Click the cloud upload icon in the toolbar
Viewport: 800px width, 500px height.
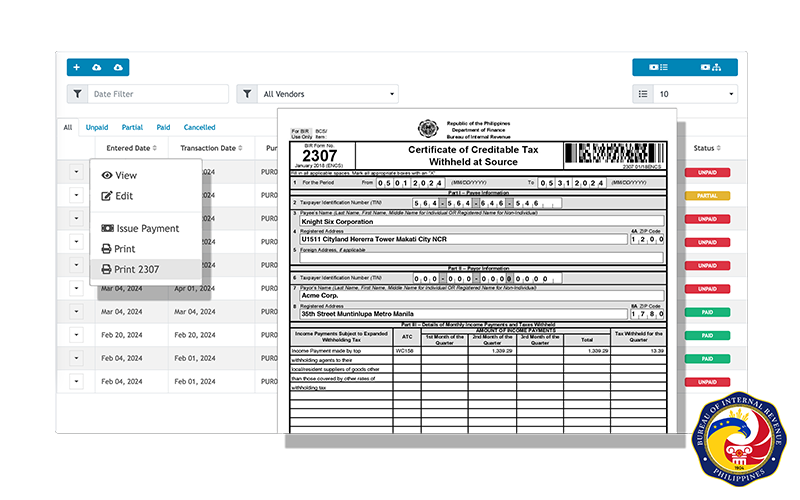coord(96,67)
